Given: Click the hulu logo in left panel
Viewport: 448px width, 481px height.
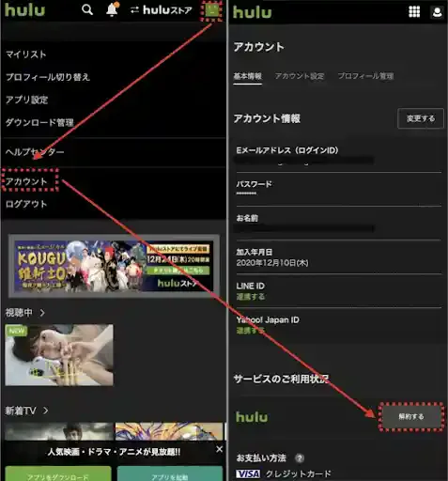Looking at the screenshot, I should pyautogui.click(x=25, y=10).
